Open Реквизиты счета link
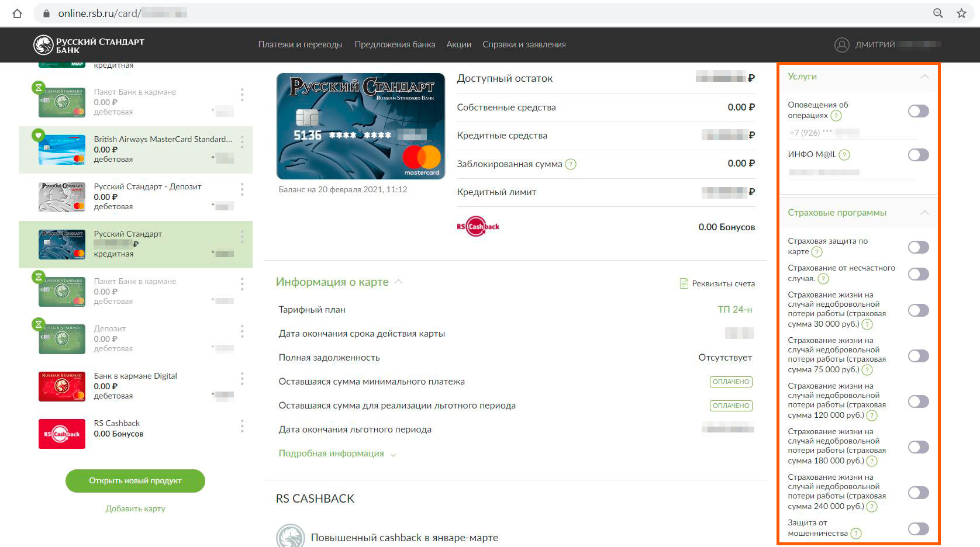This screenshot has width=980, height=547. tap(723, 283)
